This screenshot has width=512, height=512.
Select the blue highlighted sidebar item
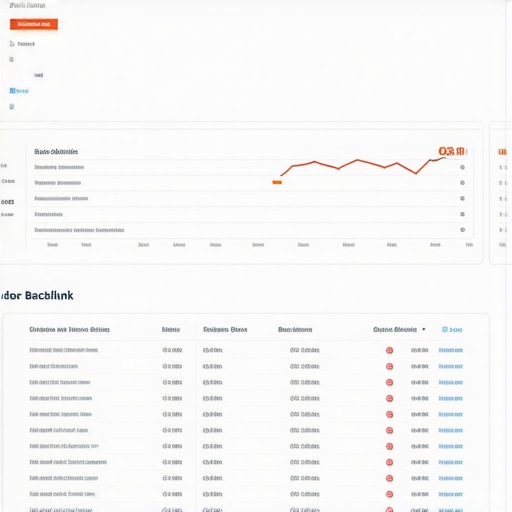pyautogui.click(x=19, y=91)
